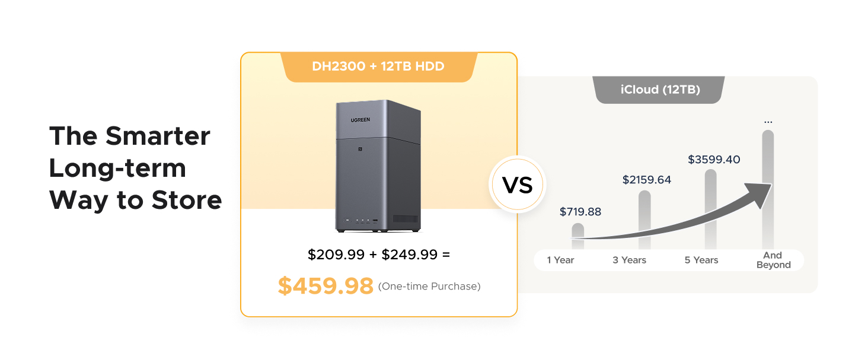Click the 1 Year axis label
The height and width of the screenshot is (356, 868).
point(560,260)
